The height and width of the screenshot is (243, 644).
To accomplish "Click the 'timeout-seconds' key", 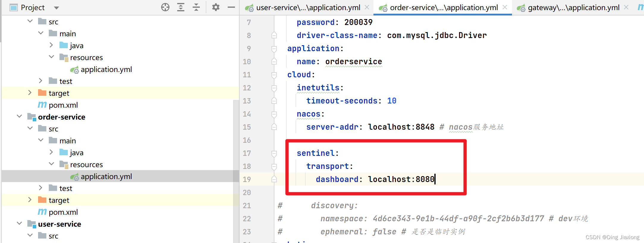I will pyautogui.click(x=342, y=101).
